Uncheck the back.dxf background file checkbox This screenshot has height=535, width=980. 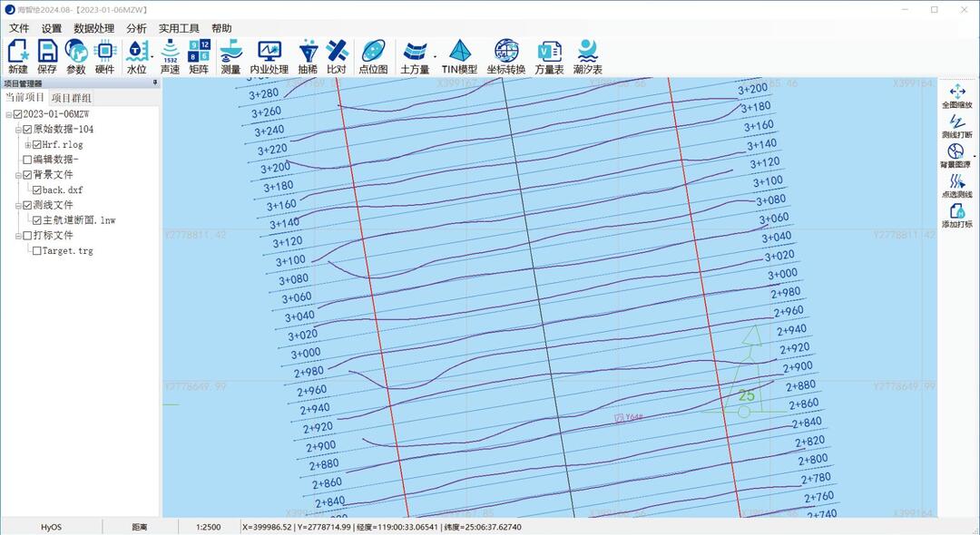click(37, 190)
